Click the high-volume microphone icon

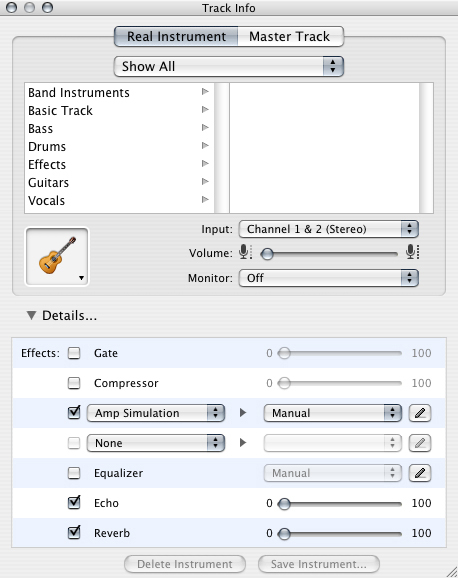412,253
